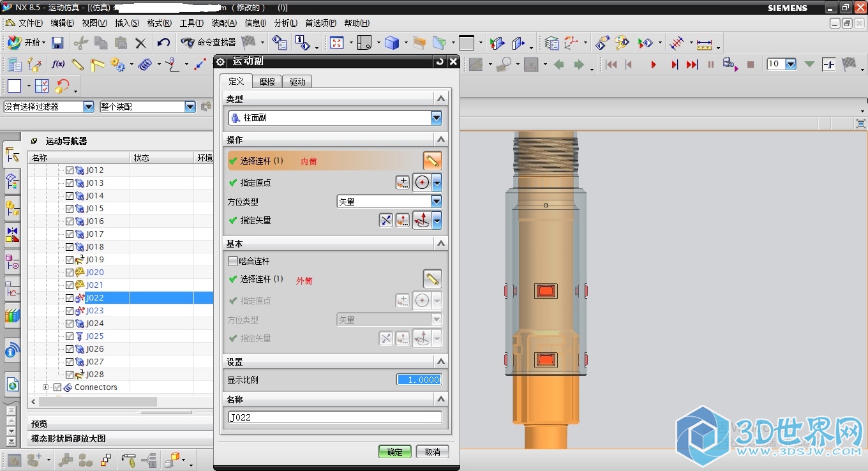868x471 pixels.
Task: Click the go to first frame button
Action: pos(611,64)
